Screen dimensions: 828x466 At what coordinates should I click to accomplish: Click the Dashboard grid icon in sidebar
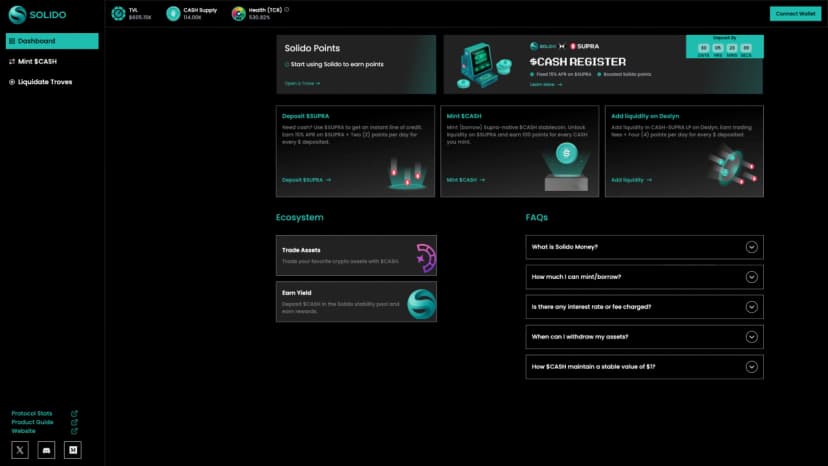click(12, 41)
